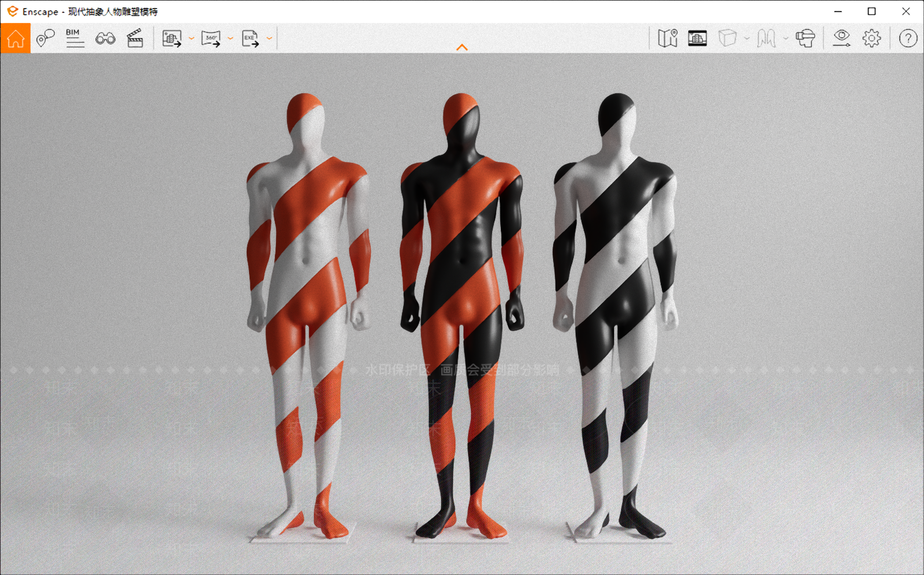Expand the screenshot export dropdown arrow

click(191, 39)
